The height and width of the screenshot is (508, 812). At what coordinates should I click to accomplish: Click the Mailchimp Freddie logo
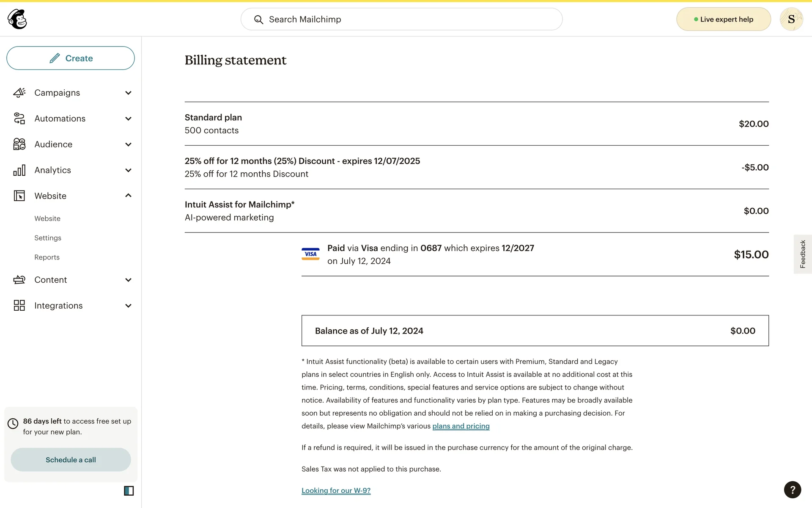[x=17, y=19]
